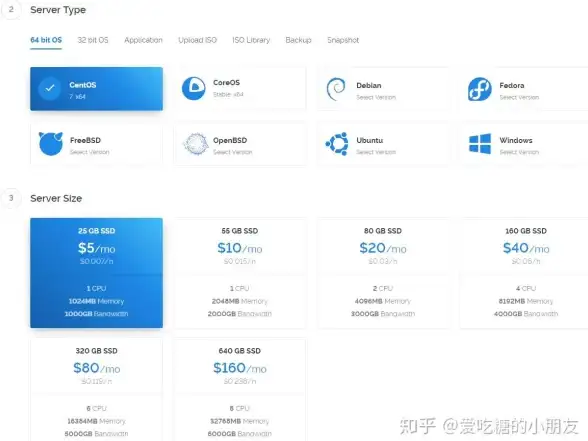Click the Fedora name label
The image size is (588, 441).
coord(512,86)
